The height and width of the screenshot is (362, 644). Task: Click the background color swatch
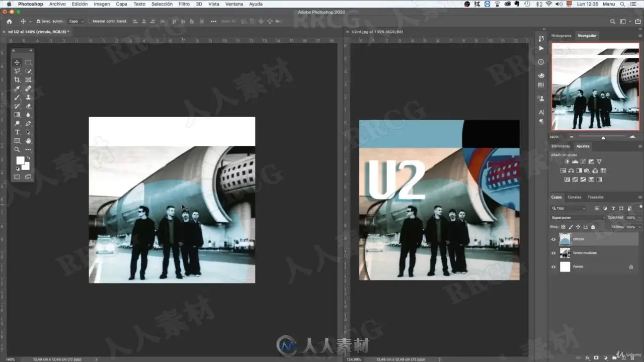[x=26, y=166]
